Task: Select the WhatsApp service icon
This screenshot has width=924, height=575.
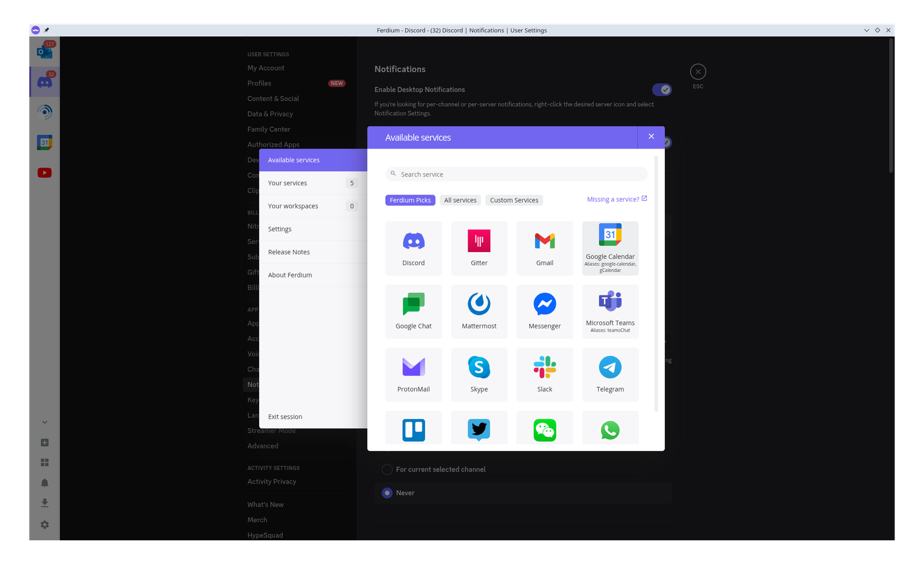Action: [x=610, y=430]
